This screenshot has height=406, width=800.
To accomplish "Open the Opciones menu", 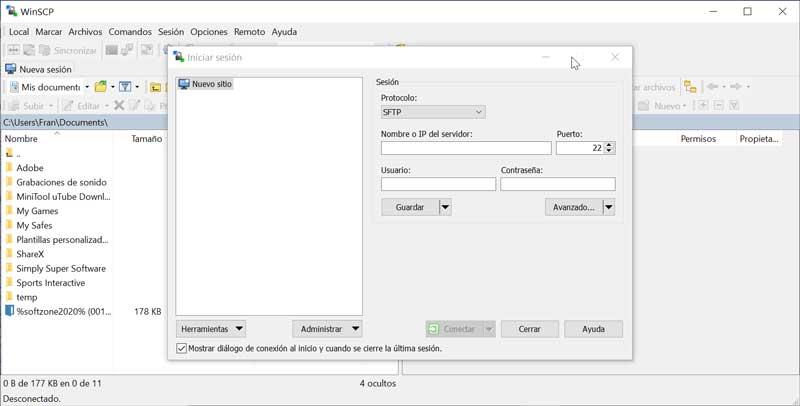I will coord(209,32).
